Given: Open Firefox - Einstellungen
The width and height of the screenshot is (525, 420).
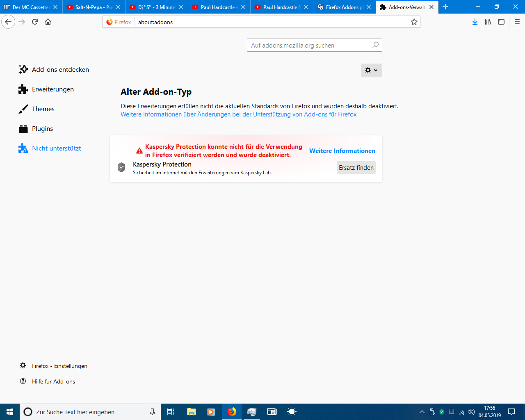Looking at the screenshot, I should (53, 366).
